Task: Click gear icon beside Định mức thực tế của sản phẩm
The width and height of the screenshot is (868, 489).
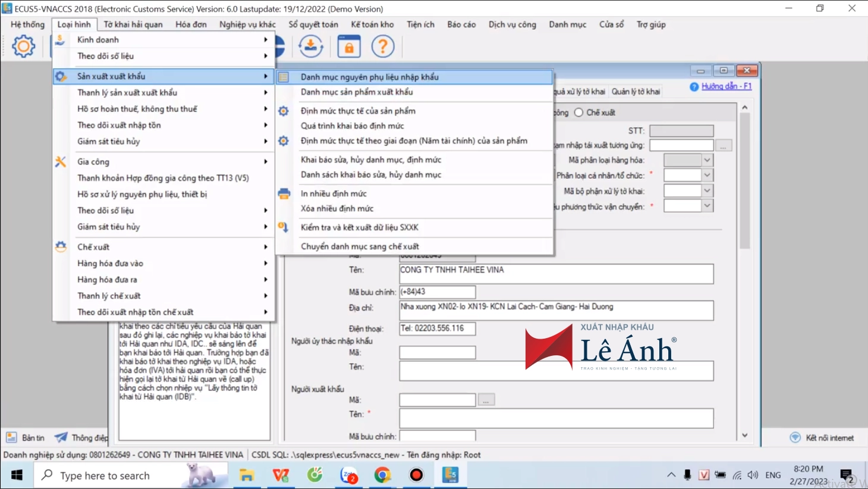Action: click(x=284, y=111)
